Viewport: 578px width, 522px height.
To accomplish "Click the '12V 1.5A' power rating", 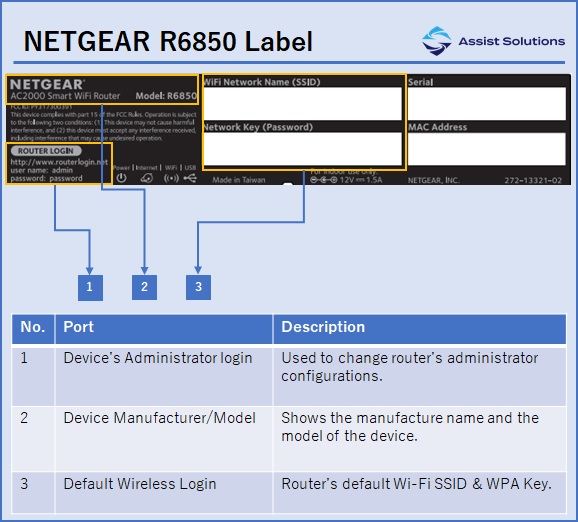I will [361, 180].
